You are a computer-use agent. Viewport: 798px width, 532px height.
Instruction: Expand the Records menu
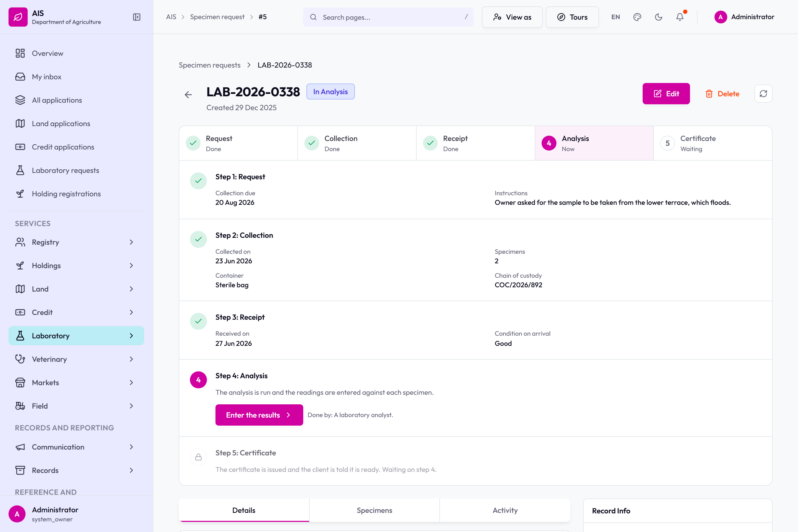[x=76, y=471]
